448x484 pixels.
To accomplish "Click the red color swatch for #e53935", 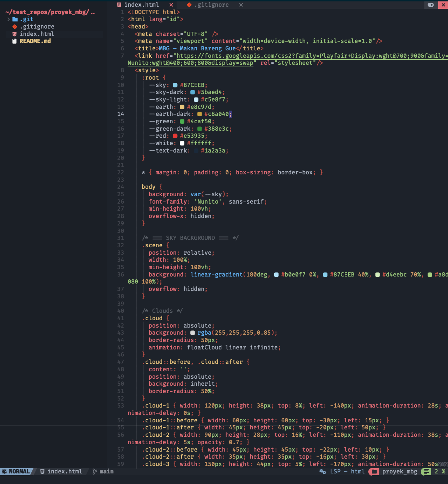I will point(175,136).
